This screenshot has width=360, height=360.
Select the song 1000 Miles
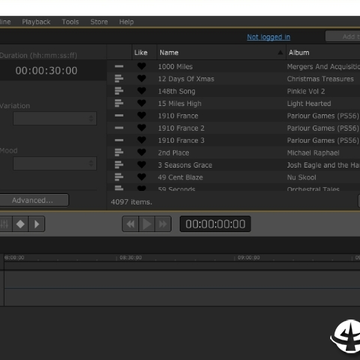(x=175, y=67)
